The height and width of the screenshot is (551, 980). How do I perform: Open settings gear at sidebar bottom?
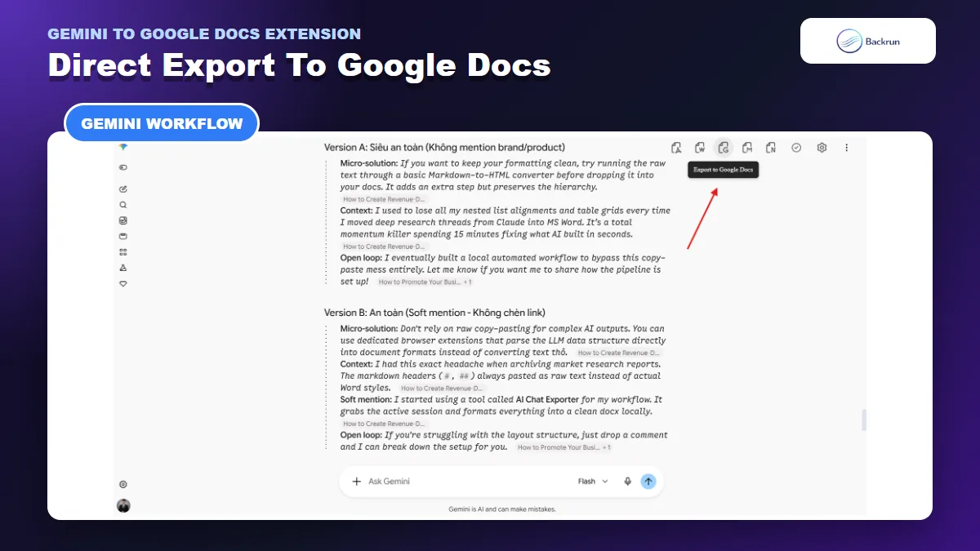pos(123,484)
